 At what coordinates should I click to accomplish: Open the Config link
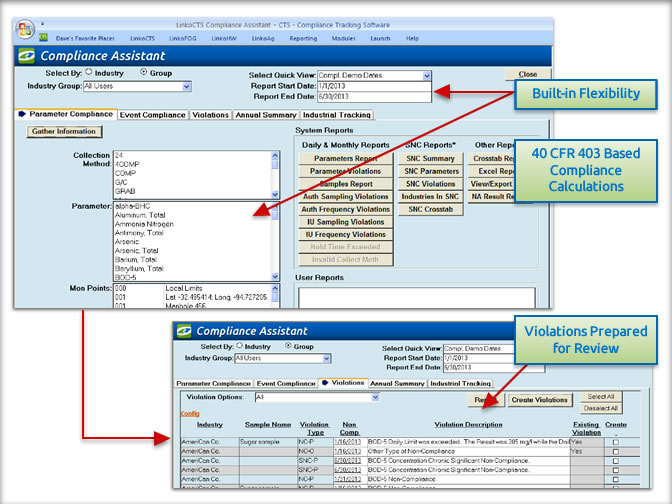click(190, 414)
